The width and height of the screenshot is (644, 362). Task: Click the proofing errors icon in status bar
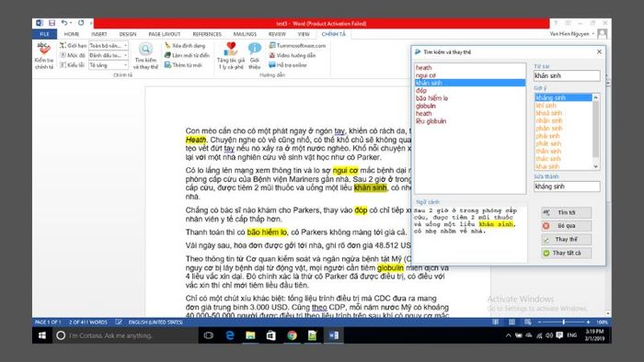pos(119,322)
